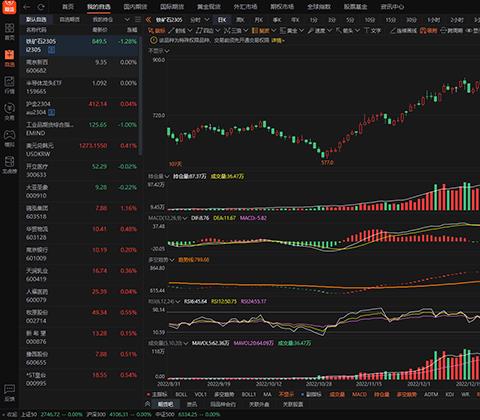Image resolution: width=480 pixels, height=420 pixels.
Task: Open the 关联外盘 bottom tab
Action: pos(259,404)
